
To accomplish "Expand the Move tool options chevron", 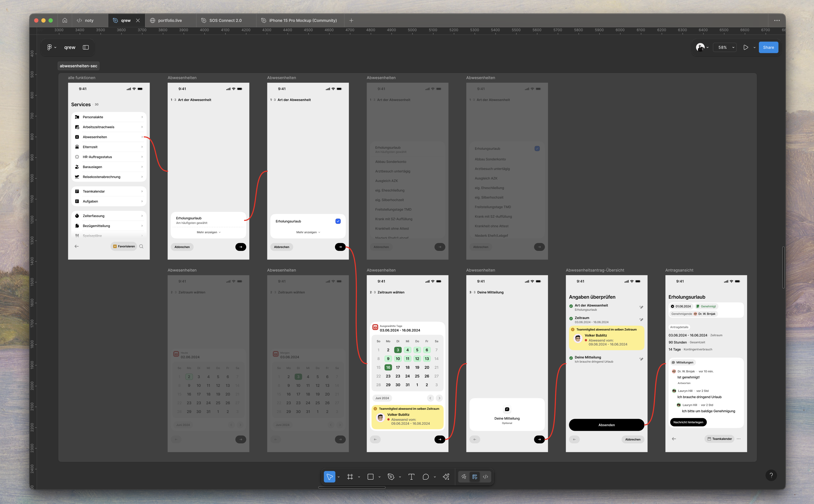I will click(339, 477).
